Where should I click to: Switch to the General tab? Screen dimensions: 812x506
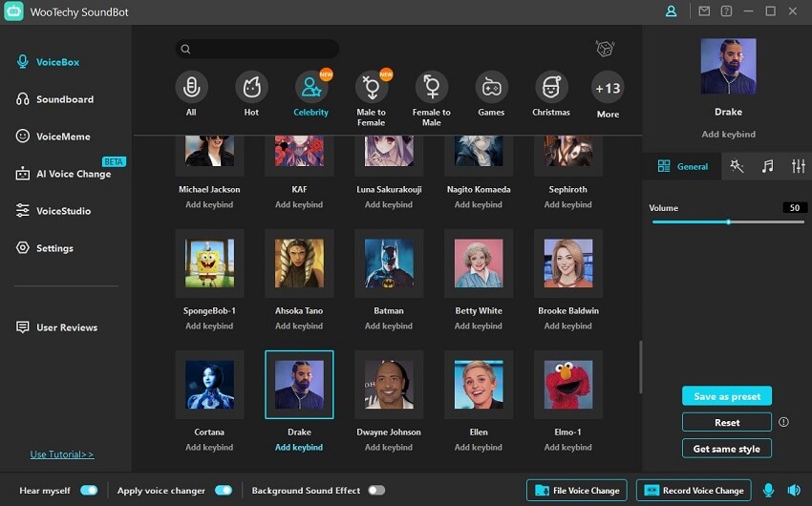[x=683, y=166]
